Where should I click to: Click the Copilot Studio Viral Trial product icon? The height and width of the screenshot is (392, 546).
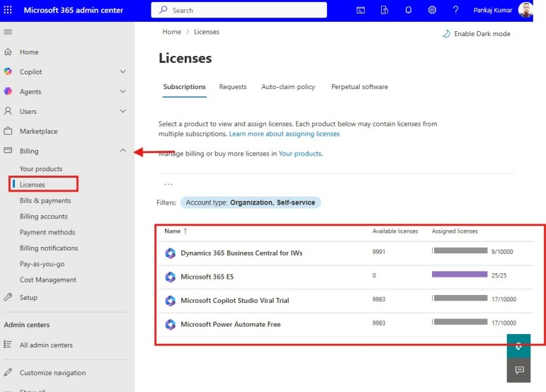(x=170, y=301)
